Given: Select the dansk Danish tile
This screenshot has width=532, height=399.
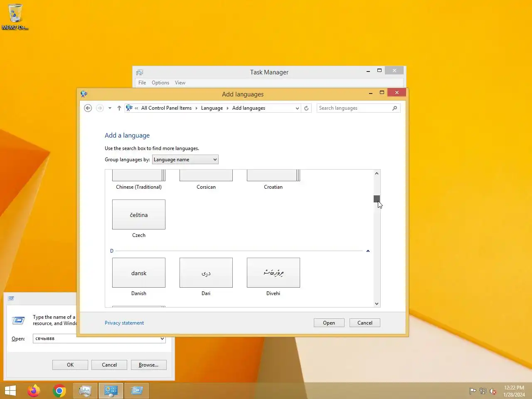Looking at the screenshot, I should coord(139,273).
